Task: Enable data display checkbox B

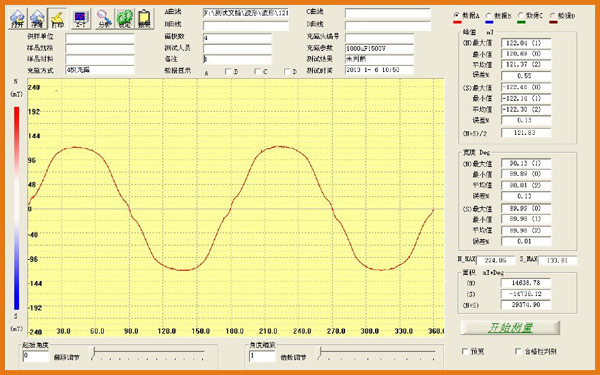Action: pyautogui.click(x=228, y=71)
